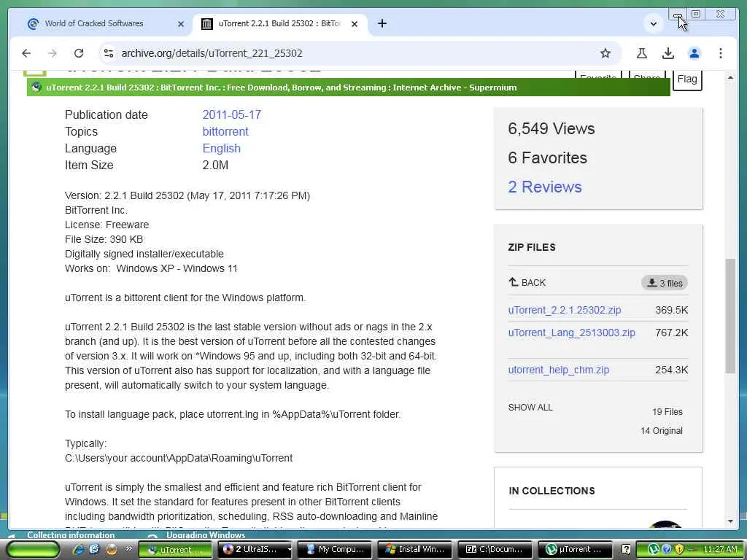Open the browser profile avatar
Image resolution: width=747 pixels, height=560 pixels.
tap(694, 53)
